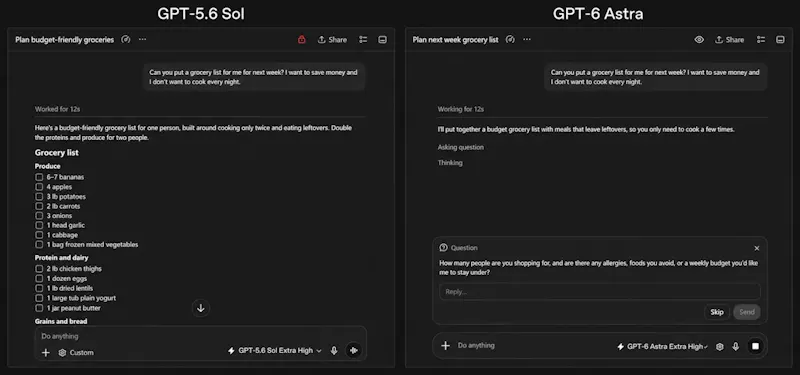800x375 pixels.
Task: Open the list view icon in GPT-5.6 Sol header
Action: (363, 40)
